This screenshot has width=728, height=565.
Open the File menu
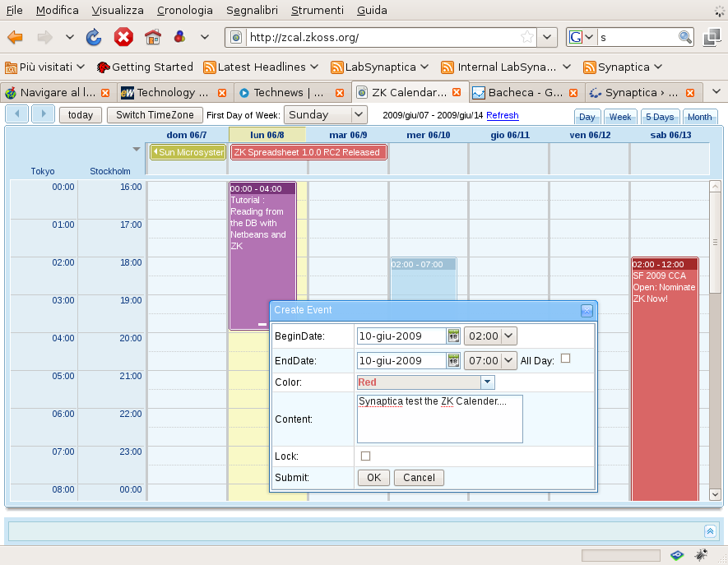tap(14, 10)
